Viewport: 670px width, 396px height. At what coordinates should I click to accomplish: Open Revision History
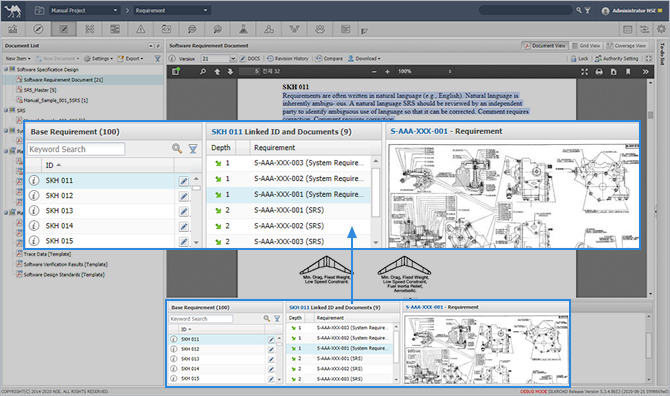click(x=288, y=59)
